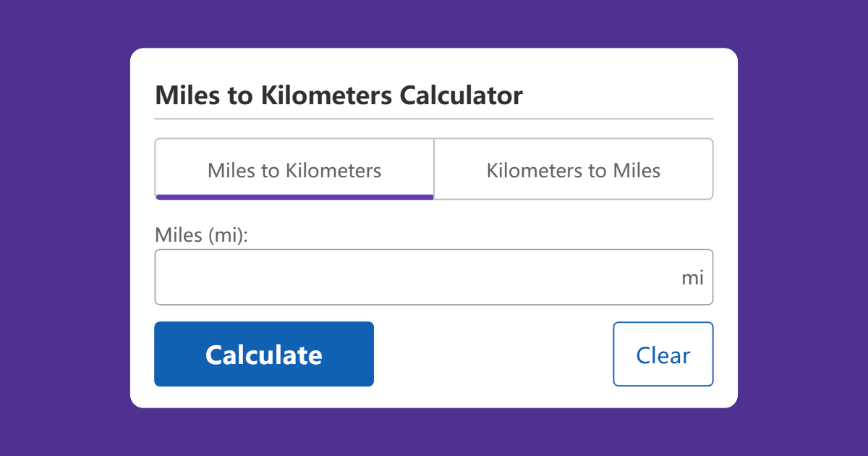Reselect the Miles to Kilometers mode
The width and height of the screenshot is (868, 456).
(294, 169)
